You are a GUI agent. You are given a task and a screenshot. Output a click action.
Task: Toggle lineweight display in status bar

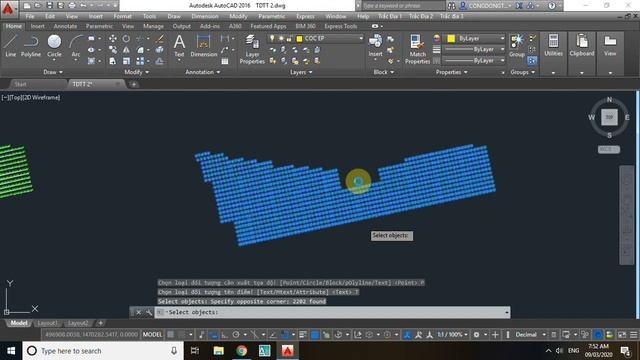click(x=303, y=335)
